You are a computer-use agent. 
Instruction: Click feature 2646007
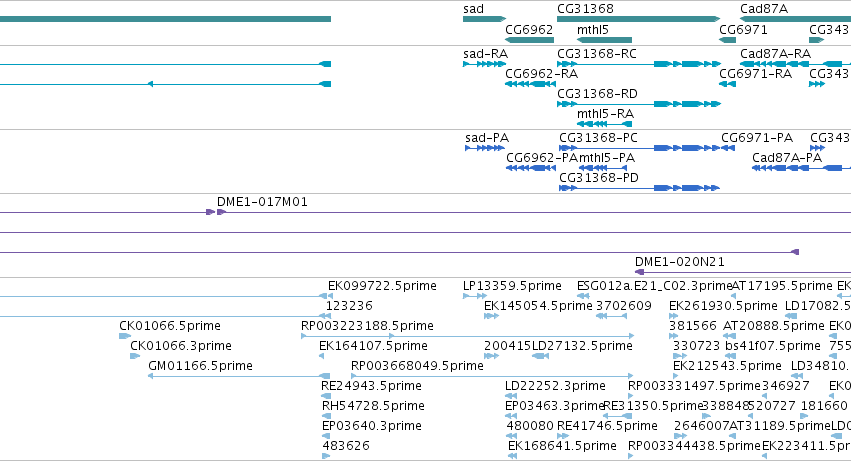click(701, 427)
